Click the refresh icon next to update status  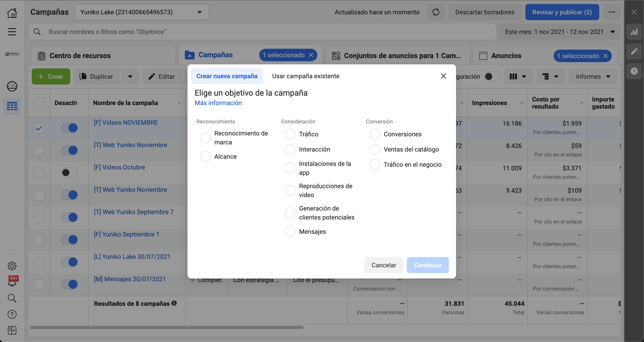tap(436, 12)
